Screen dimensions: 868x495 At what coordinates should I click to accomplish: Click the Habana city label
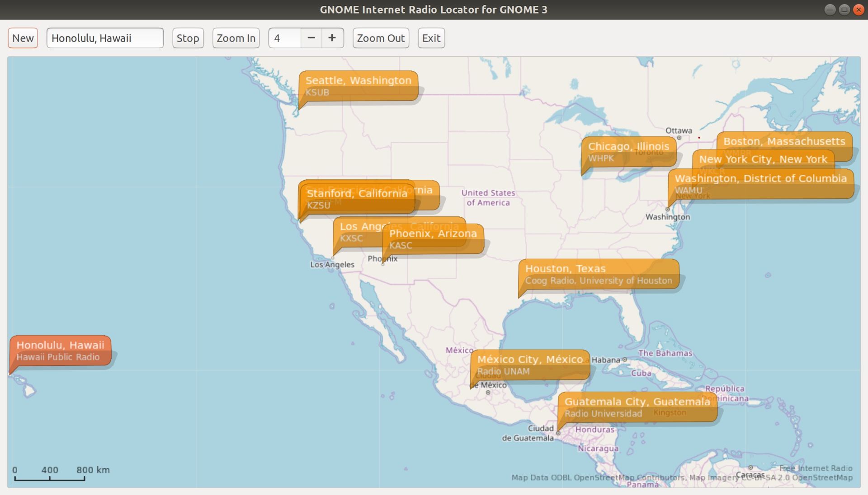(606, 360)
